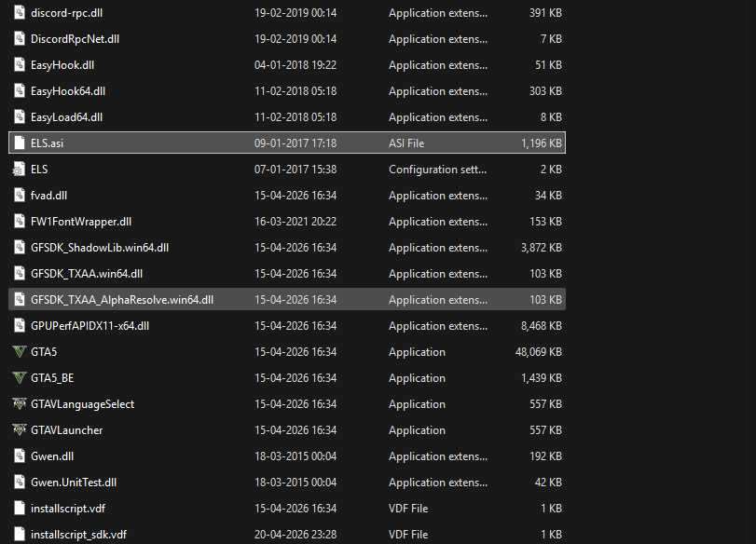756x544 pixels.
Task: Select the GFSDK_TXAA.win64.dll file name
Action: point(87,274)
